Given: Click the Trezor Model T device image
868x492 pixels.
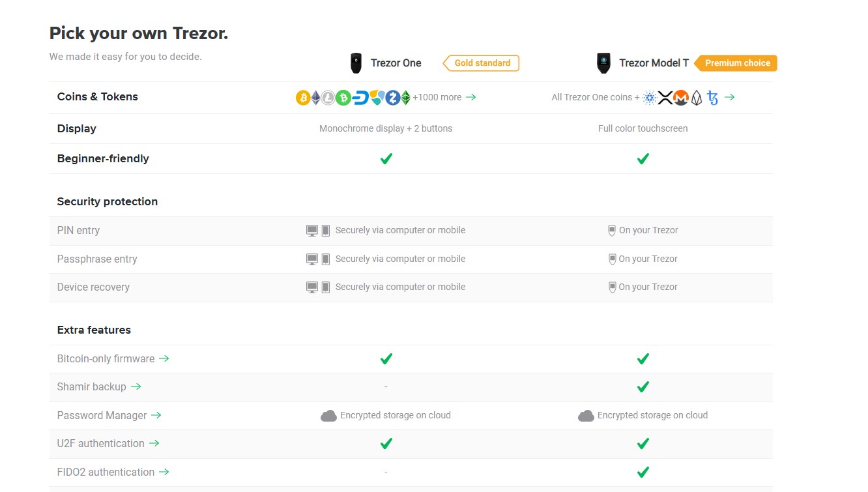Looking at the screenshot, I should coord(603,63).
